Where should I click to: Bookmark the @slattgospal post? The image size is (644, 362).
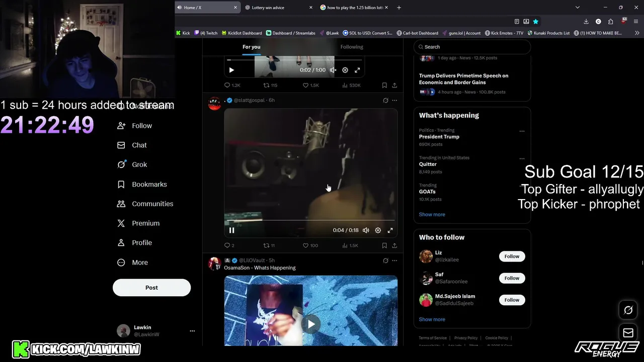point(384,245)
